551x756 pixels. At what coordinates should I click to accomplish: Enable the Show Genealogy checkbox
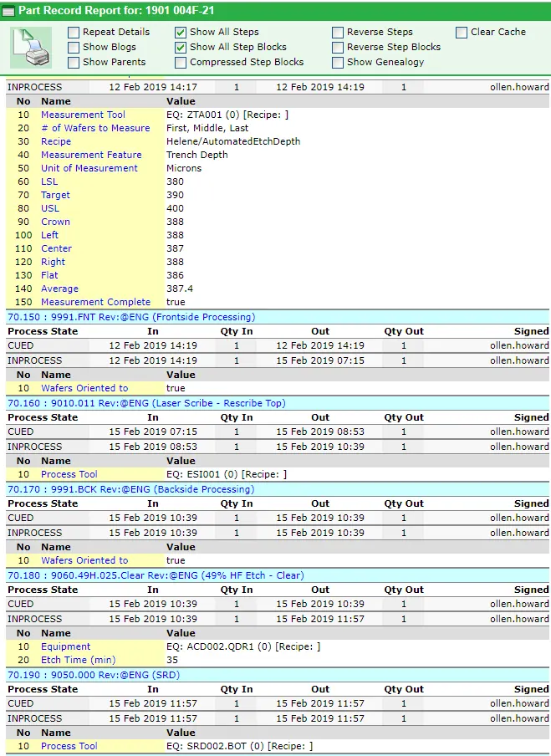coord(338,62)
